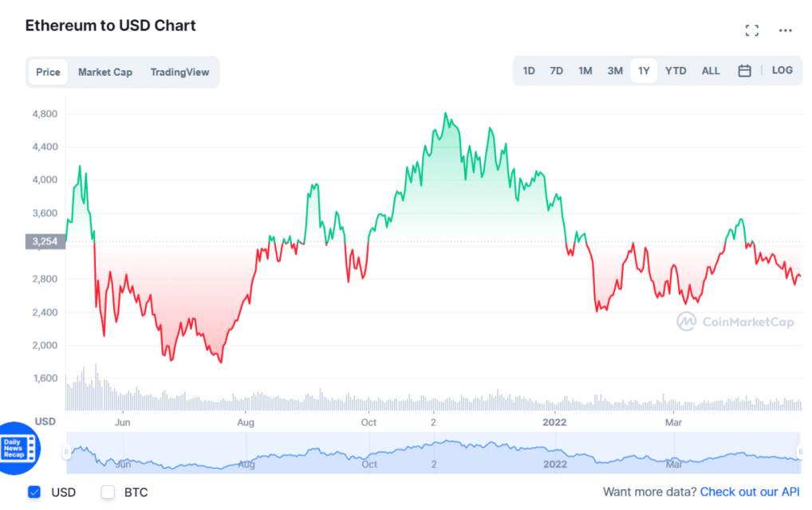Image resolution: width=812 pixels, height=510 pixels.
Task: Click the CoinMarketCap watermark logo
Action: (x=735, y=322)
